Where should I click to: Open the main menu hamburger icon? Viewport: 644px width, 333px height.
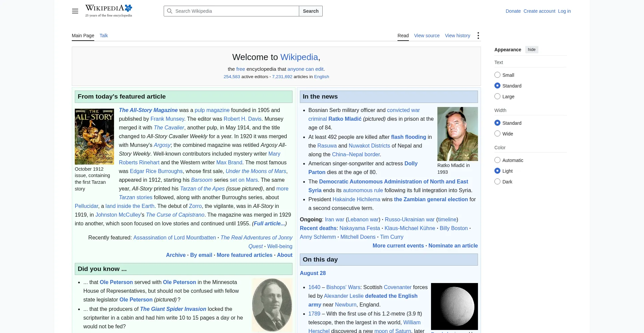pyautogui.click(x=75, y=11)
